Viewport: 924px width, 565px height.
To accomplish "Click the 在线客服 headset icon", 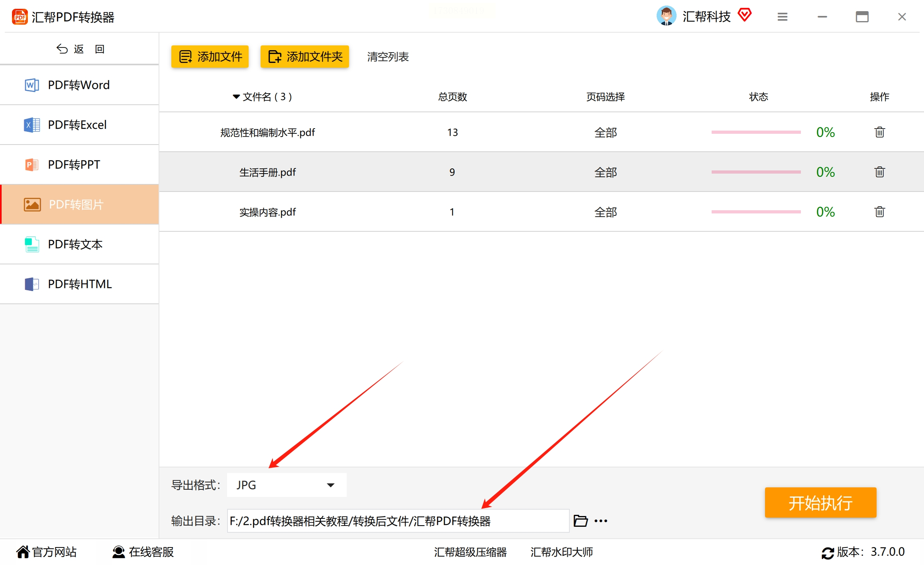I will tap(118, 552).
